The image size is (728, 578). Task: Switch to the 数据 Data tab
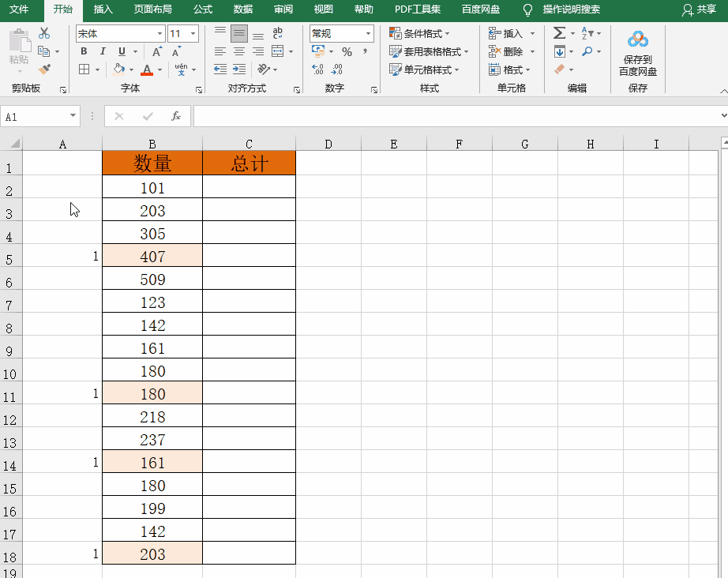243,9
